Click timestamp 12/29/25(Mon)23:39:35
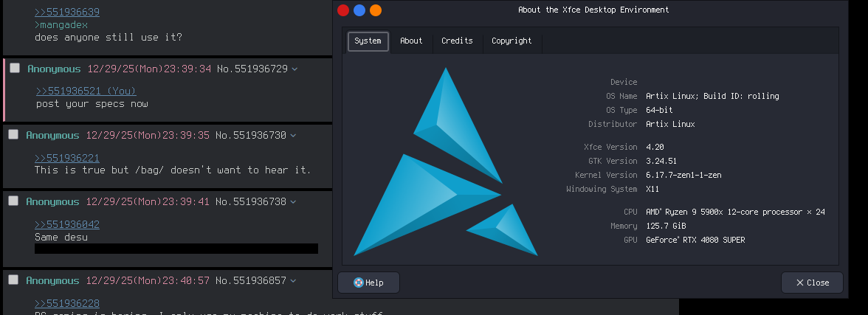The image size is (868, 315). pyautogui.click(x=148, y=136)
